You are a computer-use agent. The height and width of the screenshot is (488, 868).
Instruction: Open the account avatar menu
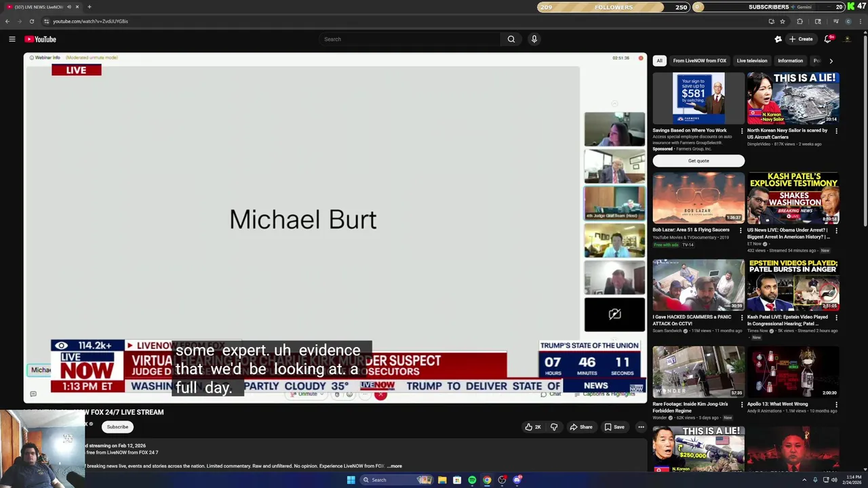[848, 39]
